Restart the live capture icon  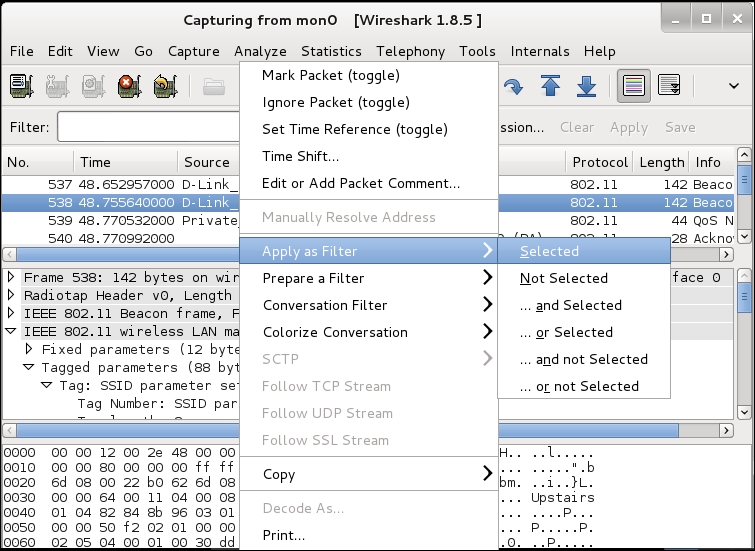(x=166, y=86)
